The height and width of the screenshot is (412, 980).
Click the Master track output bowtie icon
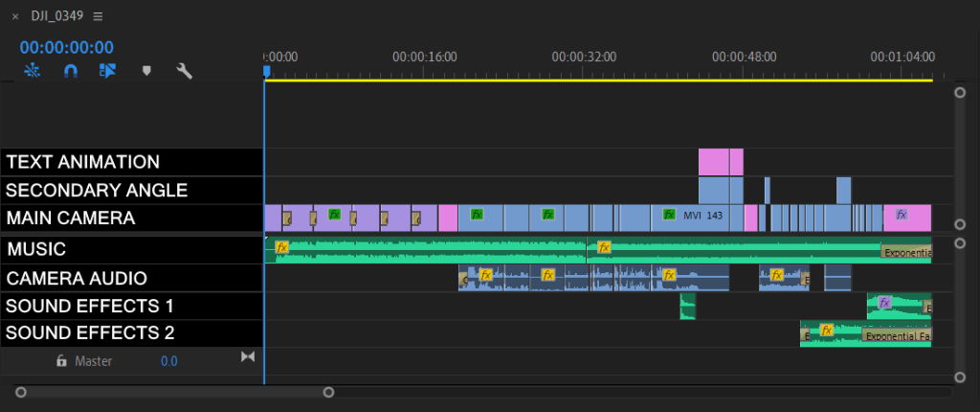point(248,357)
